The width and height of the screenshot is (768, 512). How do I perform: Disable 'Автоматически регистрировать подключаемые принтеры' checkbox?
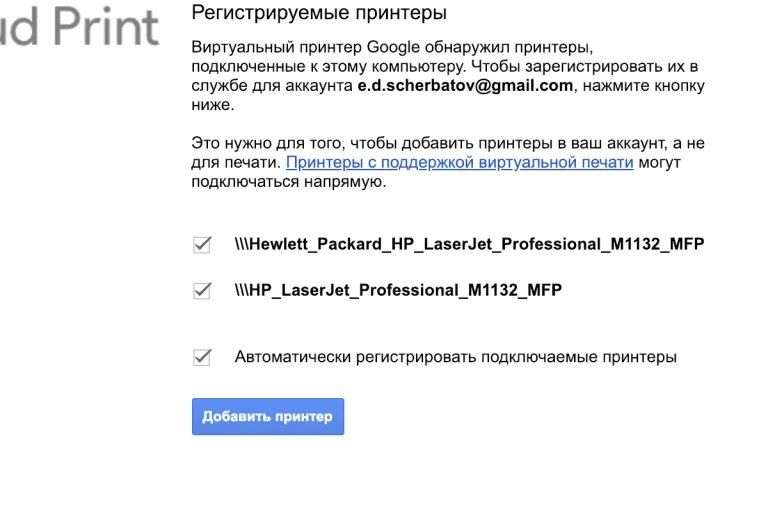coord(202,357)
